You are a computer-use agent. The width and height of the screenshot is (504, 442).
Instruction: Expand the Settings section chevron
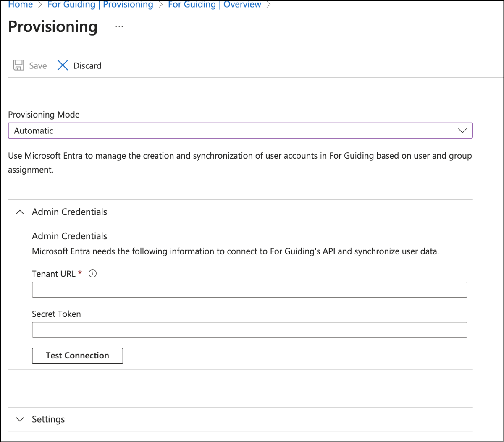[x=19, y=419]
